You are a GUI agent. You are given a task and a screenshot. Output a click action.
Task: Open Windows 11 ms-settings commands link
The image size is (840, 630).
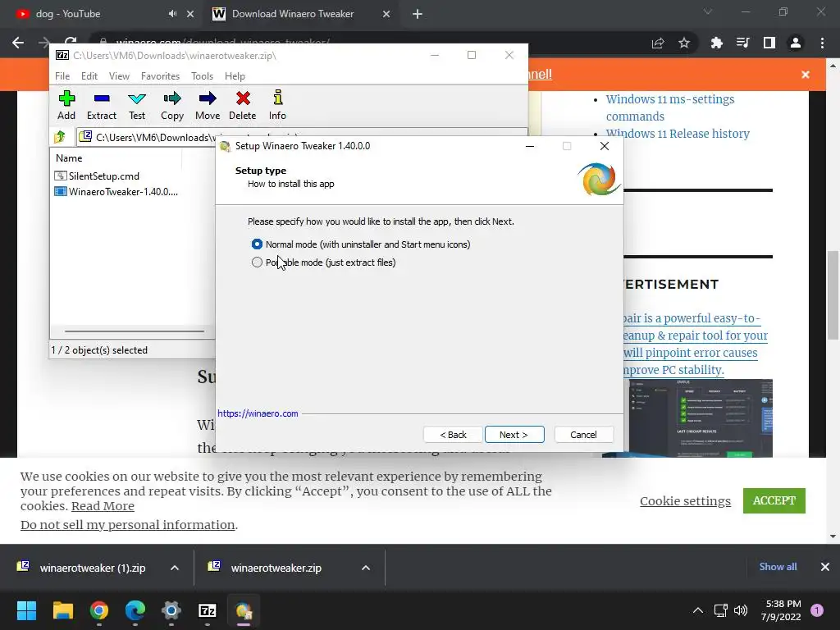670,107
